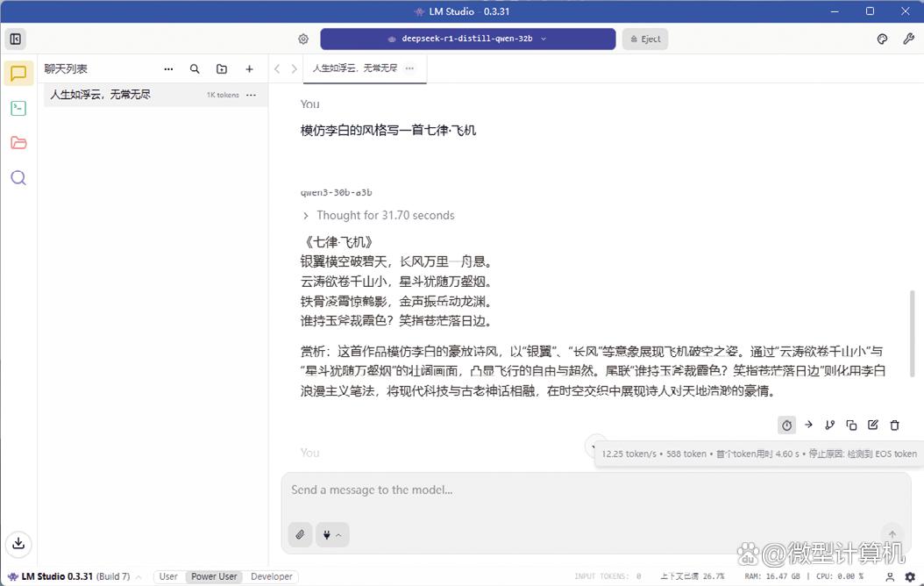
Task: Open the appearance palette icon
Action: click(x=882, y=39)
